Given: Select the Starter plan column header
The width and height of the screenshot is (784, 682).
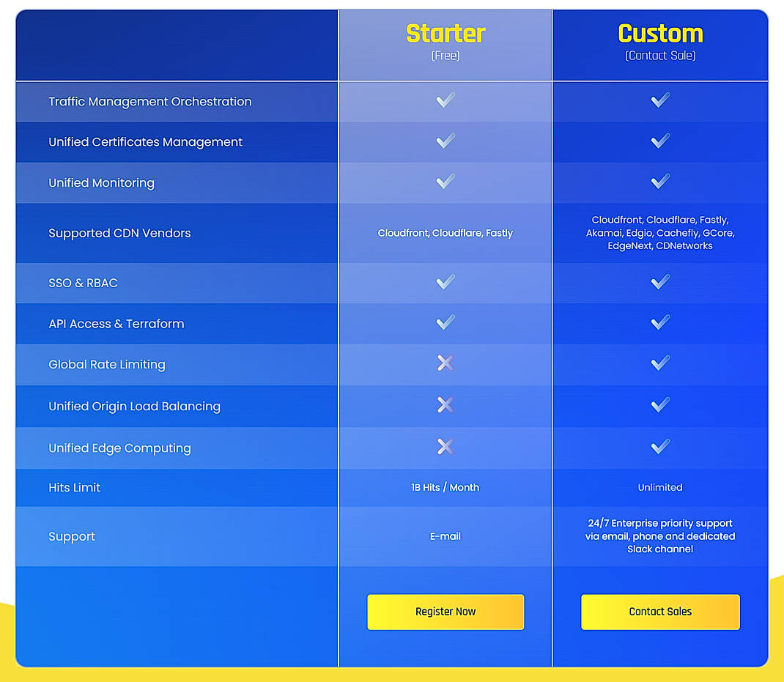Looking at the screenshot, I should tap(445, 34).
